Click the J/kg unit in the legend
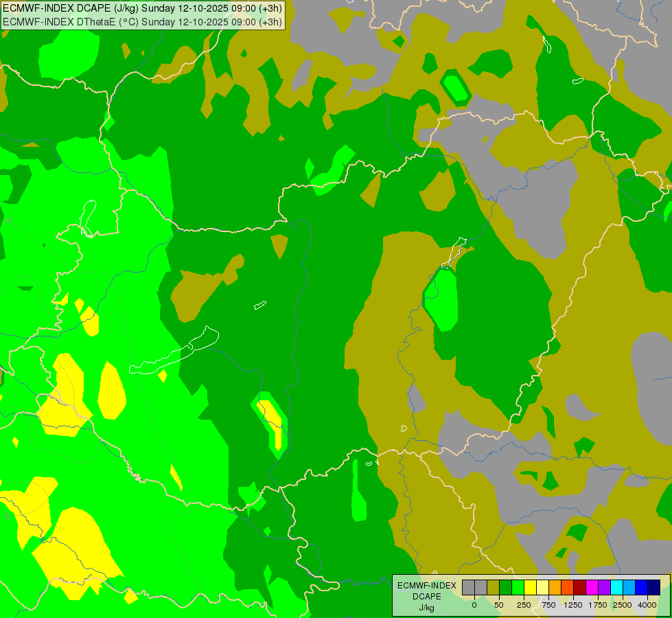The height and width of the screenshot is (618, 672). (427, 607)
